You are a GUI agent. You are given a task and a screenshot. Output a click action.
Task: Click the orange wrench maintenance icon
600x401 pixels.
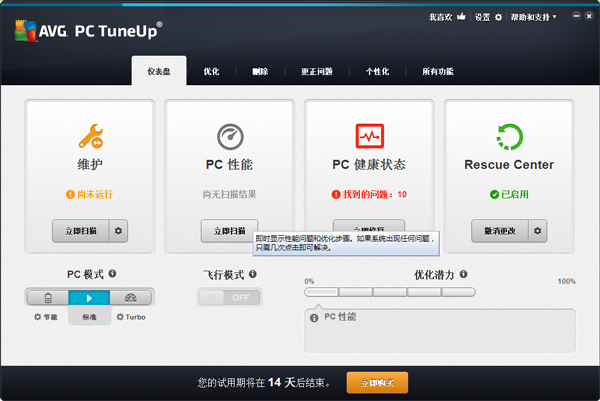(91, 136)
